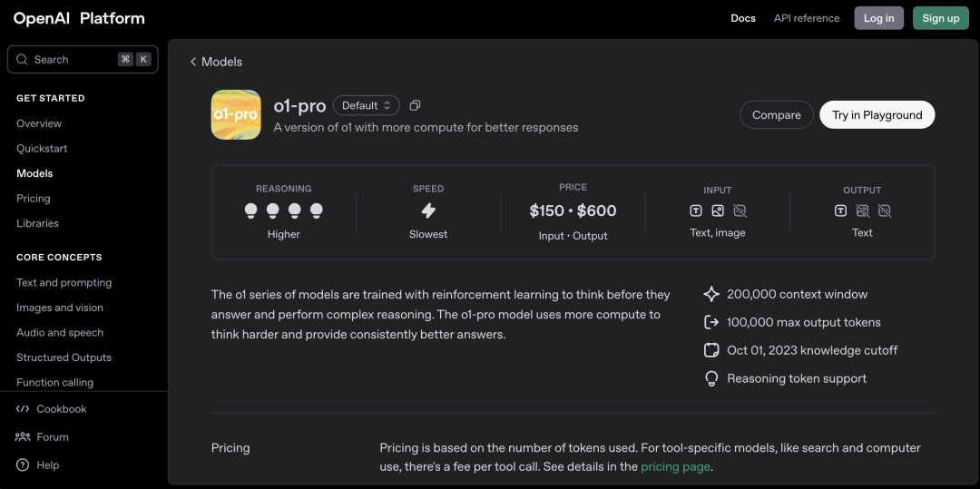Click the reasoning token lightbulb icon

coord(711,378)
